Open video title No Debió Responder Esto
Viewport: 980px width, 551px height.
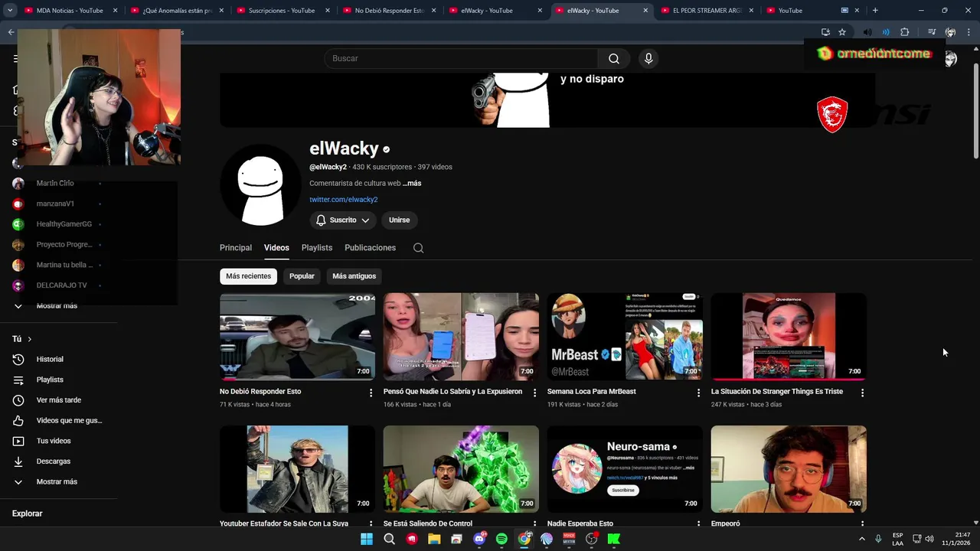point(260,392)
